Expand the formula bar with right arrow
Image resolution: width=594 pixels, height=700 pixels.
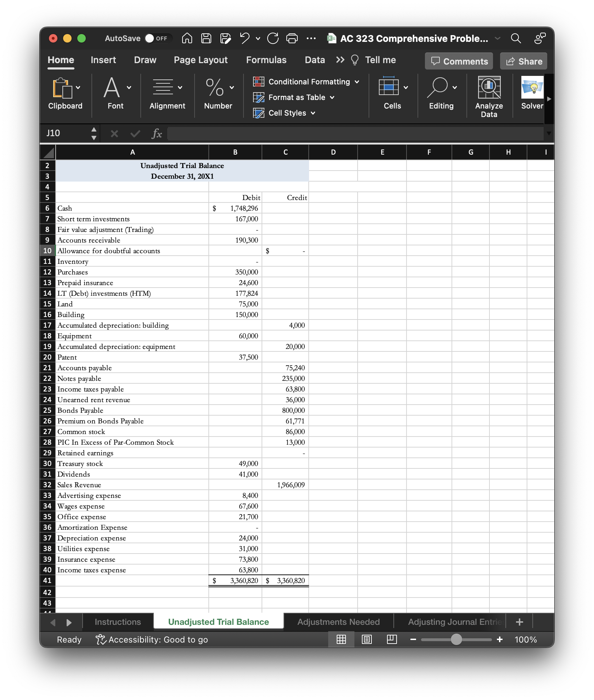click(549, 133)
